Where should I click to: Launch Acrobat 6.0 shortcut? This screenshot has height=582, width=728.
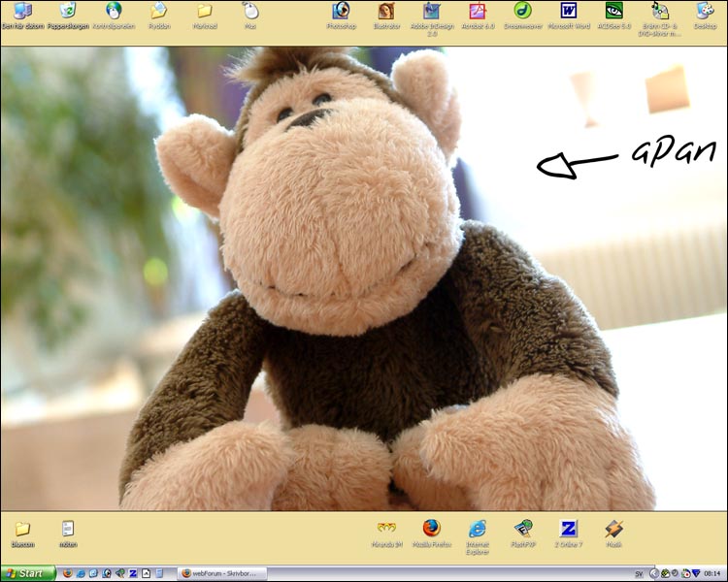point(478,11)
